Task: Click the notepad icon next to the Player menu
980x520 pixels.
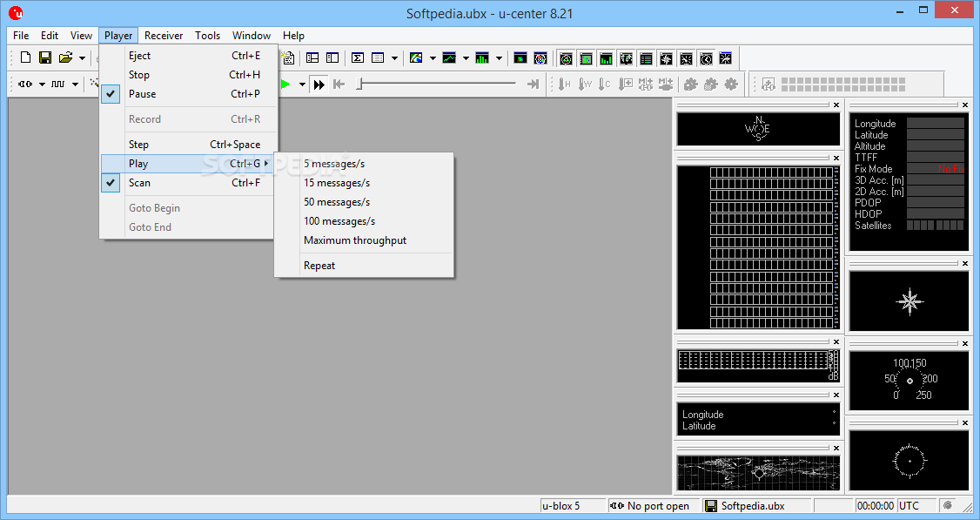Action: (x=287, y=58)
